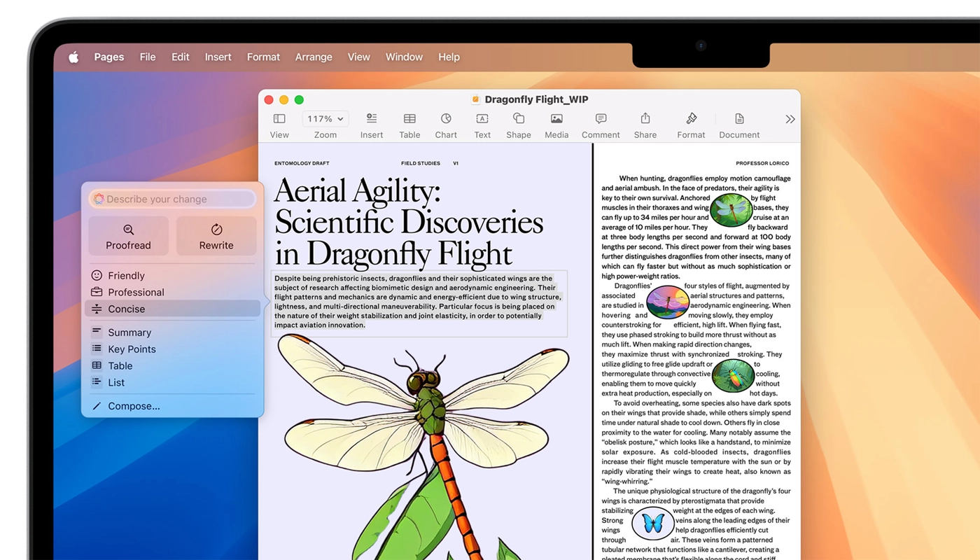Select the green dragonfly oval image
The width and height of the screenshot is (980, 560).
(731, 209)
